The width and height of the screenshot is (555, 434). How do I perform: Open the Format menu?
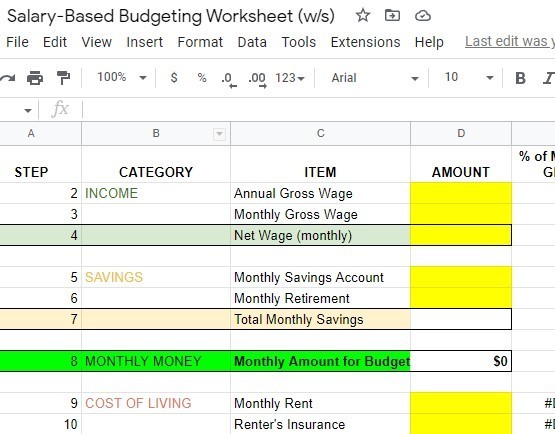(200, 42)
